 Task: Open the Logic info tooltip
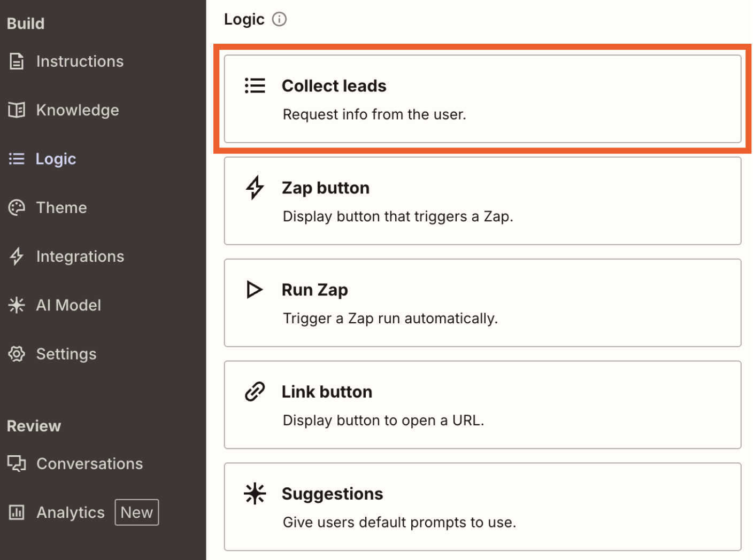279,19
